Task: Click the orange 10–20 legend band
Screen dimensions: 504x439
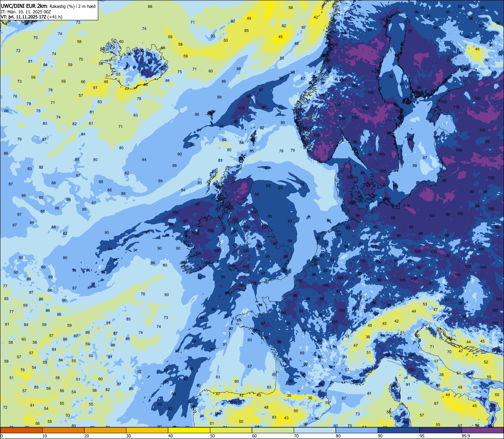Action: (63, 430)
